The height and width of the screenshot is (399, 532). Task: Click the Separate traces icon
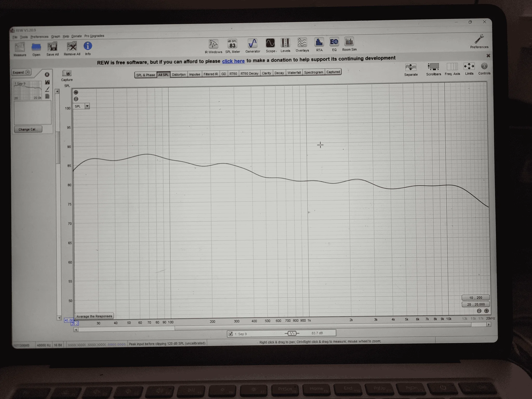tap(411, 69)
